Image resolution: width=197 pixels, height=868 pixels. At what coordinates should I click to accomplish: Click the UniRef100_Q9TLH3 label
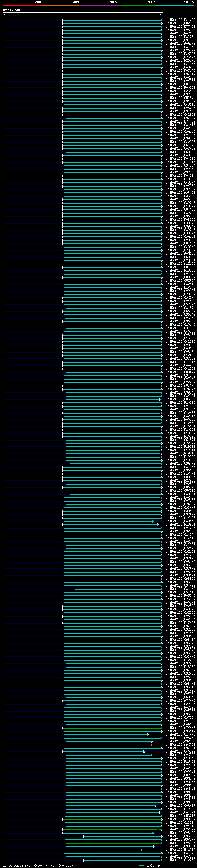point(180,376)
